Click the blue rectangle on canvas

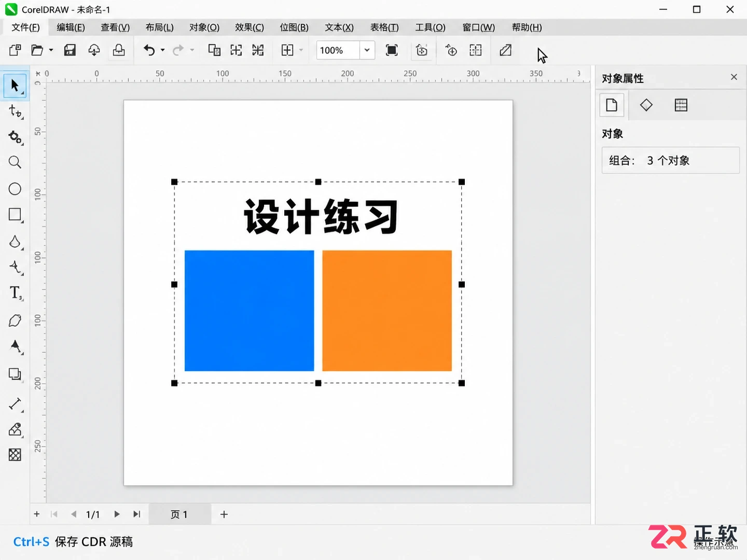(250, 311)
